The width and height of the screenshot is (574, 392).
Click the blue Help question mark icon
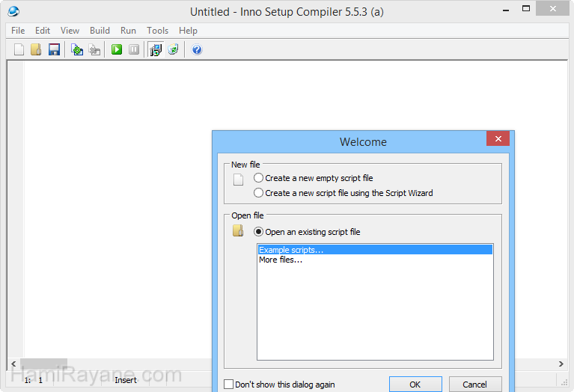coord(197,49)
